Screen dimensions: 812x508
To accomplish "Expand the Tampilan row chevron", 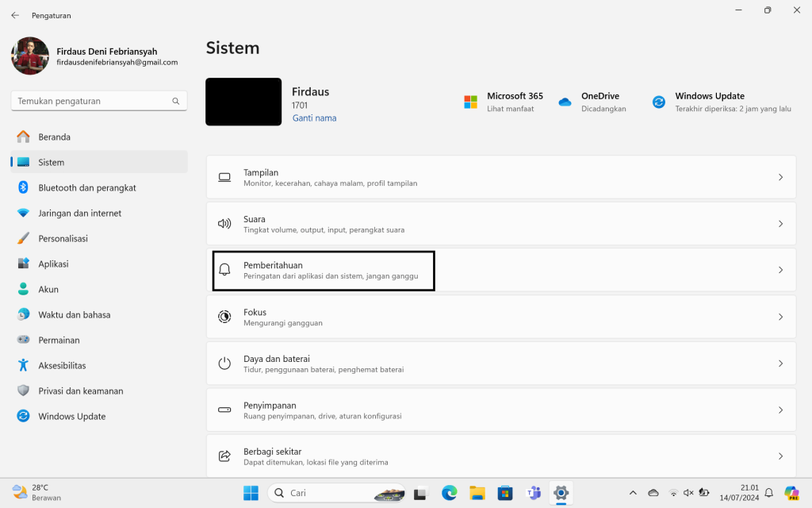I will coord(780,178).
